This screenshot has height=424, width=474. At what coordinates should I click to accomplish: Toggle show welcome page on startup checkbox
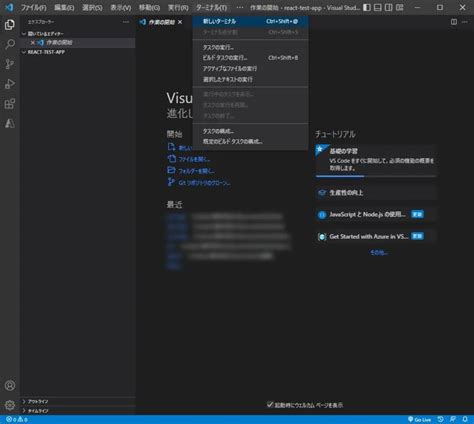pos(270,405)
